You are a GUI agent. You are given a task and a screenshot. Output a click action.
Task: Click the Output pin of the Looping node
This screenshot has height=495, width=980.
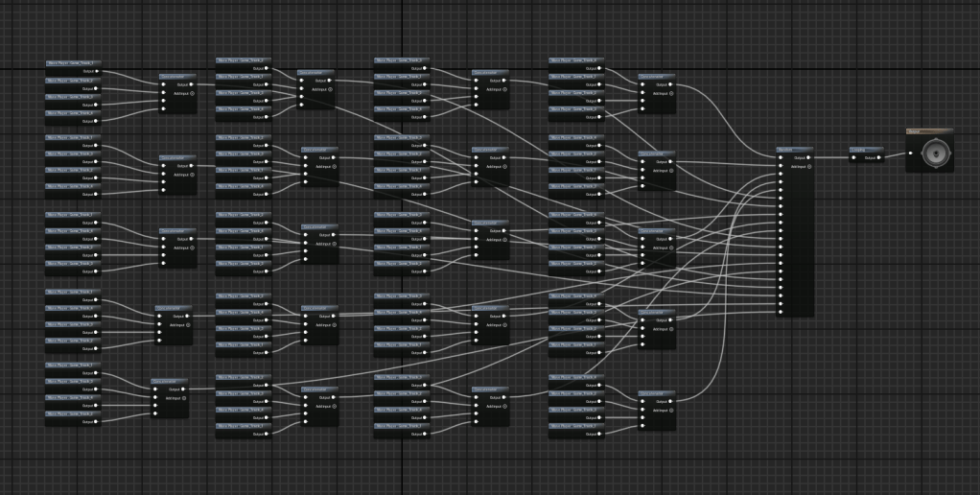[879, 158]
